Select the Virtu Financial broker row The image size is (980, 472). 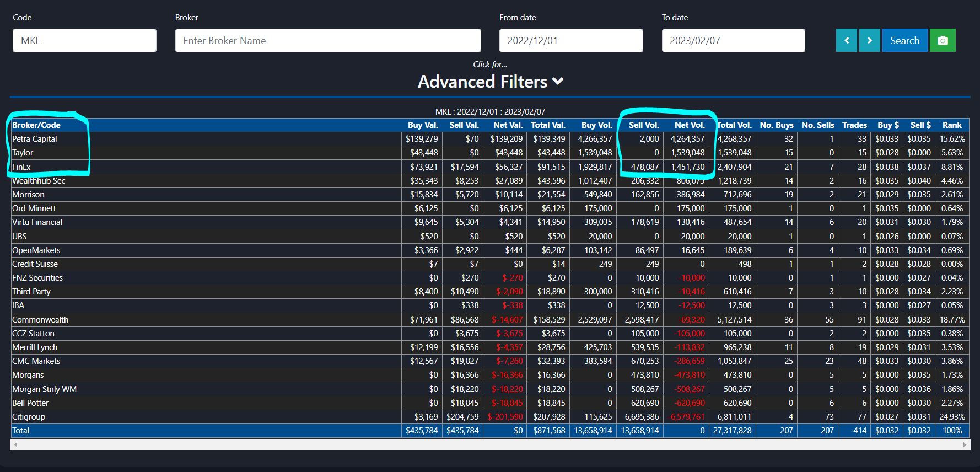489,222
